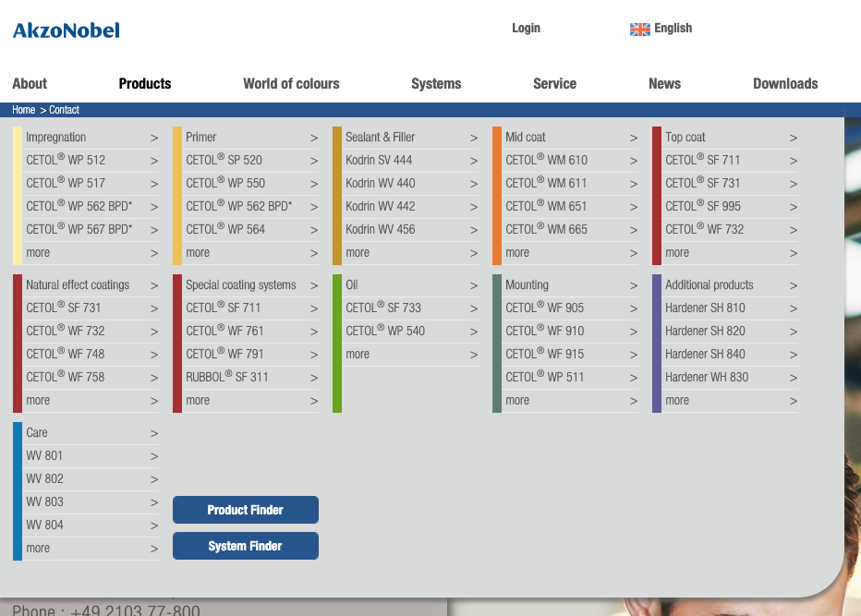861x616 pixels.
Task: Click the arrow beside RUBBOL SF 311
Action: point(314,379)
